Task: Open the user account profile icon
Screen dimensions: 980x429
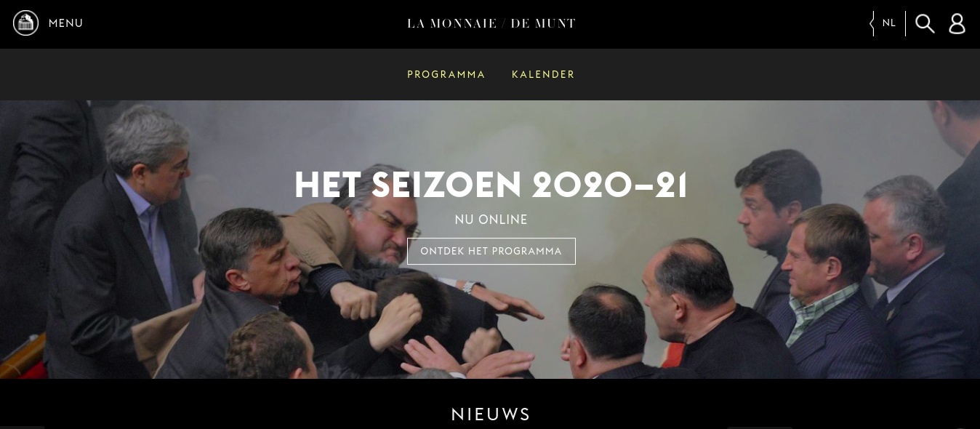Action: pos(957,24)
